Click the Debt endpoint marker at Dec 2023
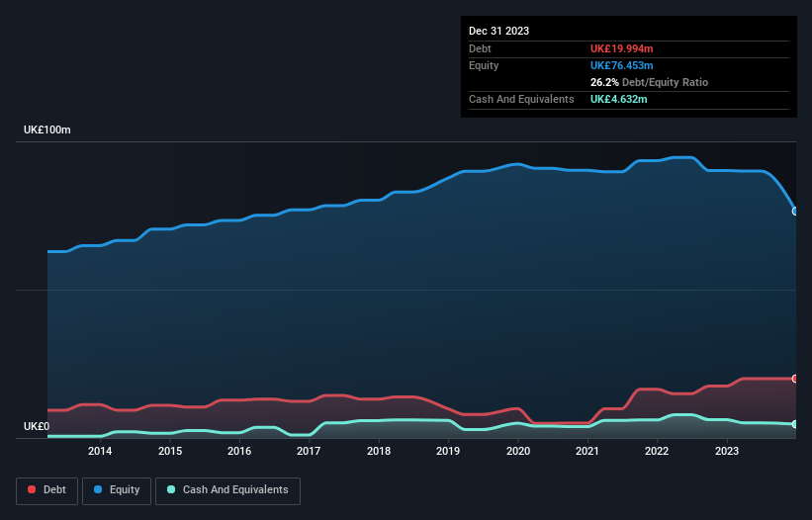Viewport: 812px width, 520px height. pos(795,379)
